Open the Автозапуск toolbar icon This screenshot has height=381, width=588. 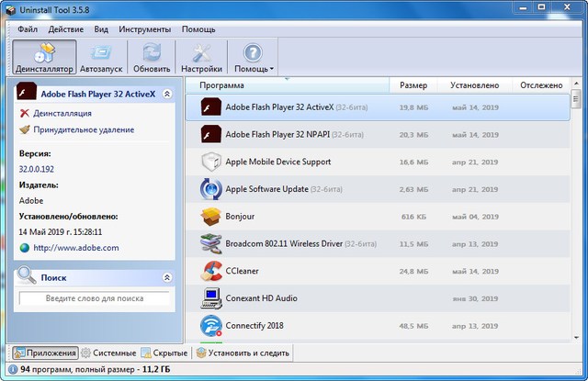tap(102, 55)
